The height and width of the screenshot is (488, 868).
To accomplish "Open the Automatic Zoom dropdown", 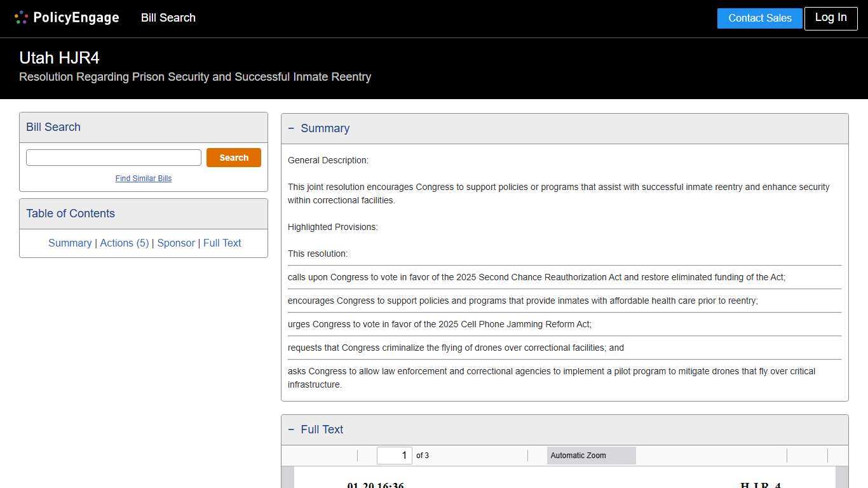I will coord(591,456).
